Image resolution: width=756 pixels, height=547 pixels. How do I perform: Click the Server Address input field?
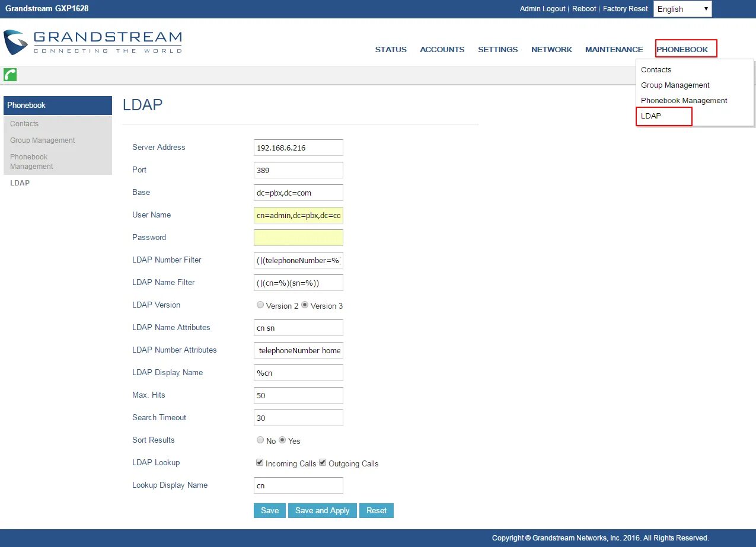298,148
